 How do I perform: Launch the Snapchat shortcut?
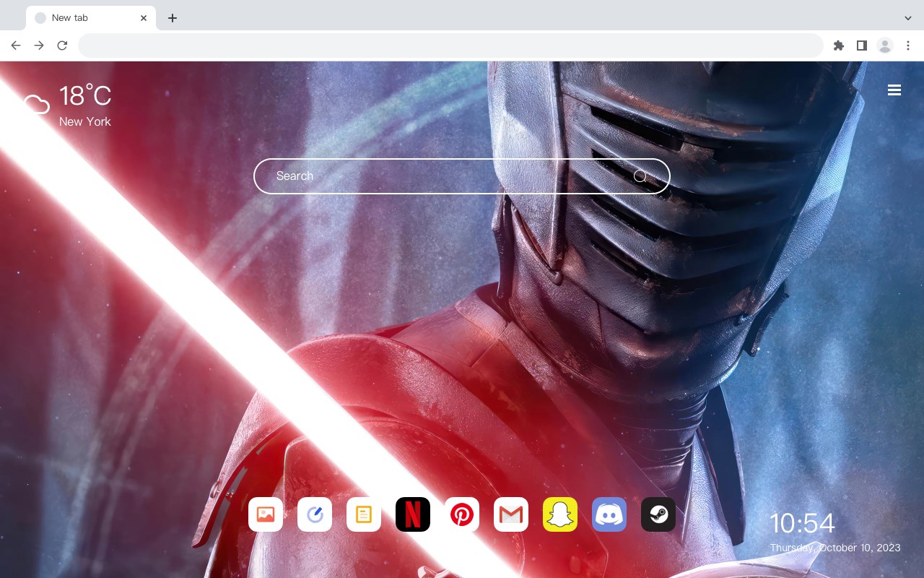560,514
